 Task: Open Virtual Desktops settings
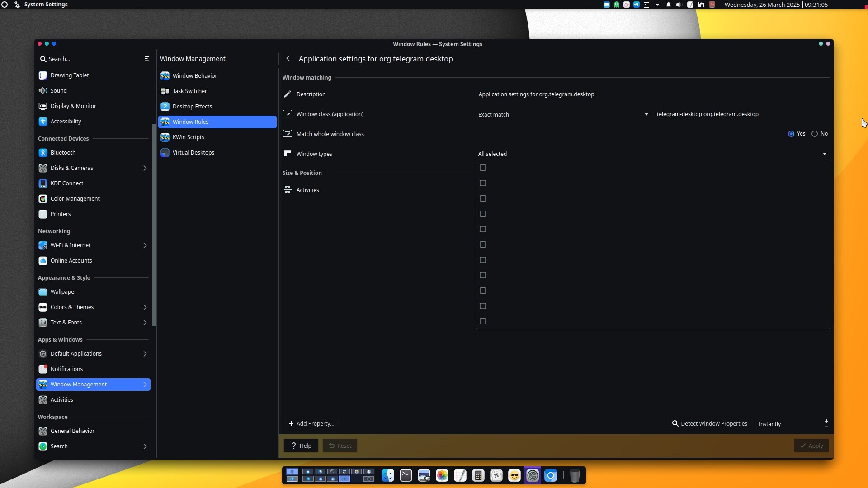click(x=217, y=152)
